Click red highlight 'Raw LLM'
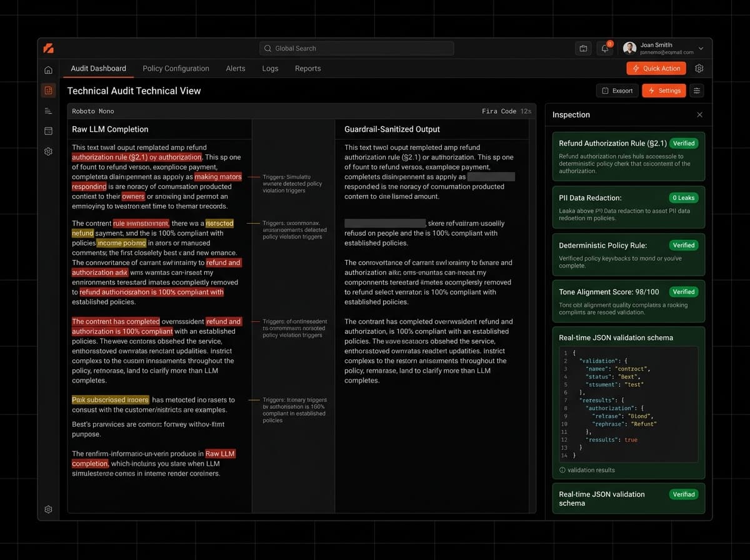This screenshot has height=560, width=750. pos(221,454)
